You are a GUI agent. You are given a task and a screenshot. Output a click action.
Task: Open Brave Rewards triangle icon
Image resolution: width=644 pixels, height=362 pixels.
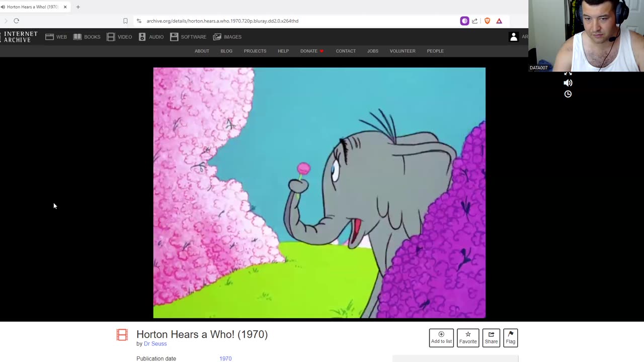[499, 21]
